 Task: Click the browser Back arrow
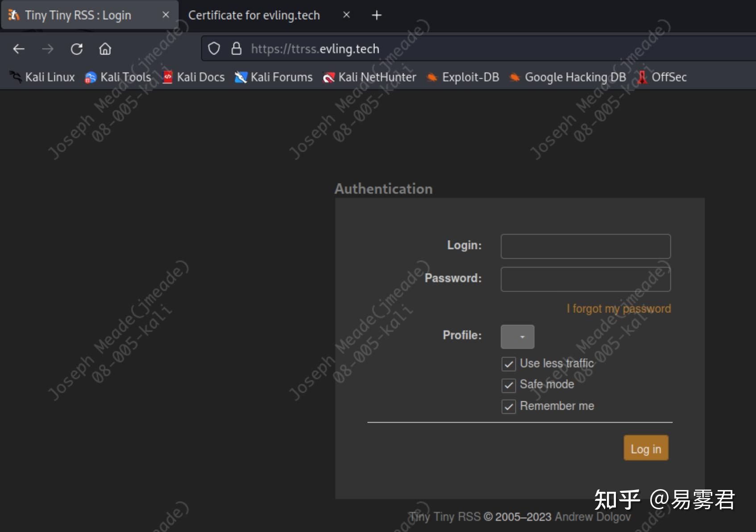point(19,49)
